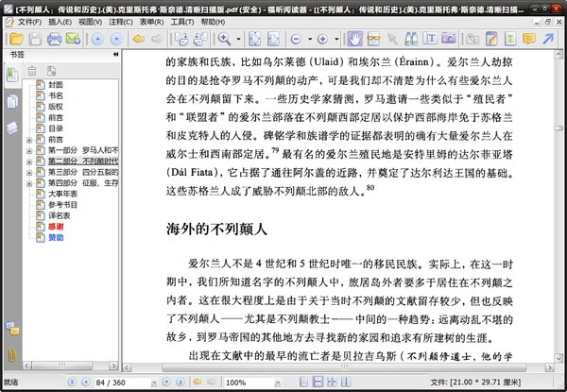The width and height of the screenshot is (567, 392).
Task: Click the Print icon in toolbar
Action: point(54,39)
